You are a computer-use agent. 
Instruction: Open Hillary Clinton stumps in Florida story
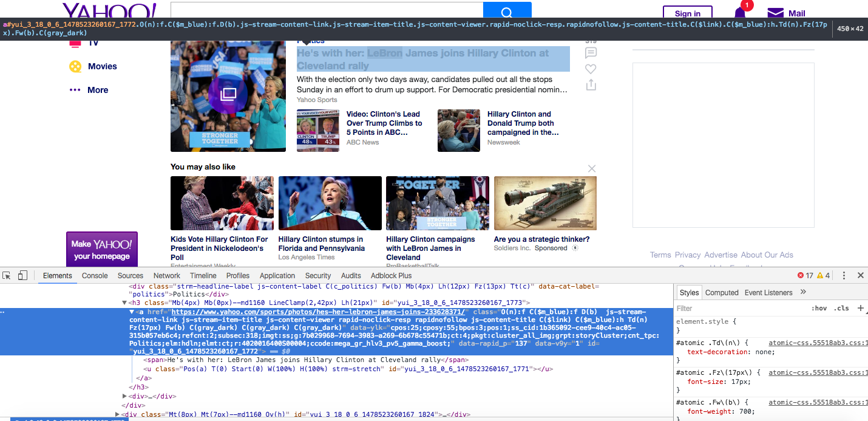[322, 244]
